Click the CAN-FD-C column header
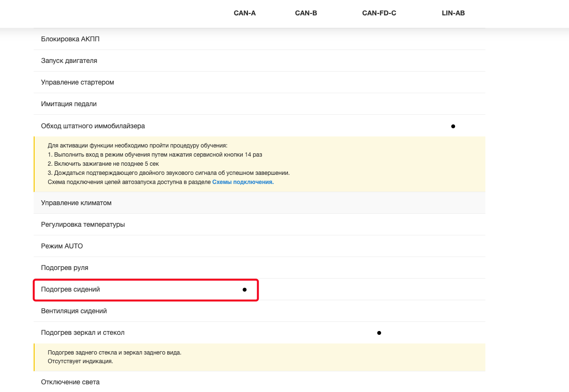 (379, 13)
